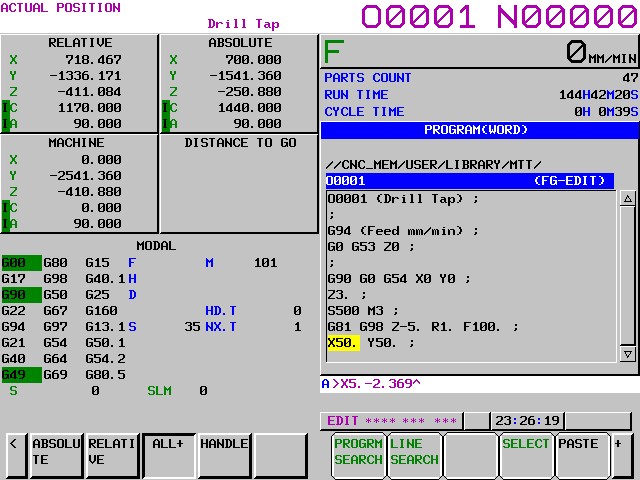Screen dimensions: 640x480
Task: Open LINE SEARCH soft key
Action: pos(414,455)
